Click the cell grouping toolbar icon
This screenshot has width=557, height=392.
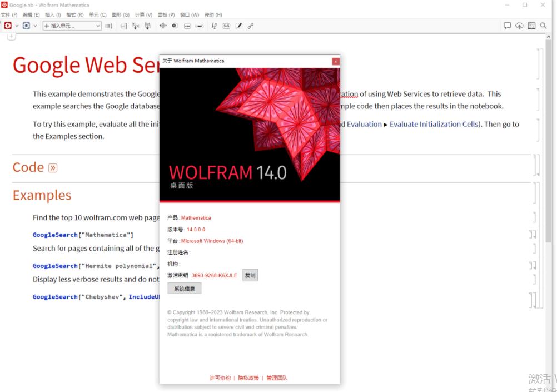click(123, 26)
